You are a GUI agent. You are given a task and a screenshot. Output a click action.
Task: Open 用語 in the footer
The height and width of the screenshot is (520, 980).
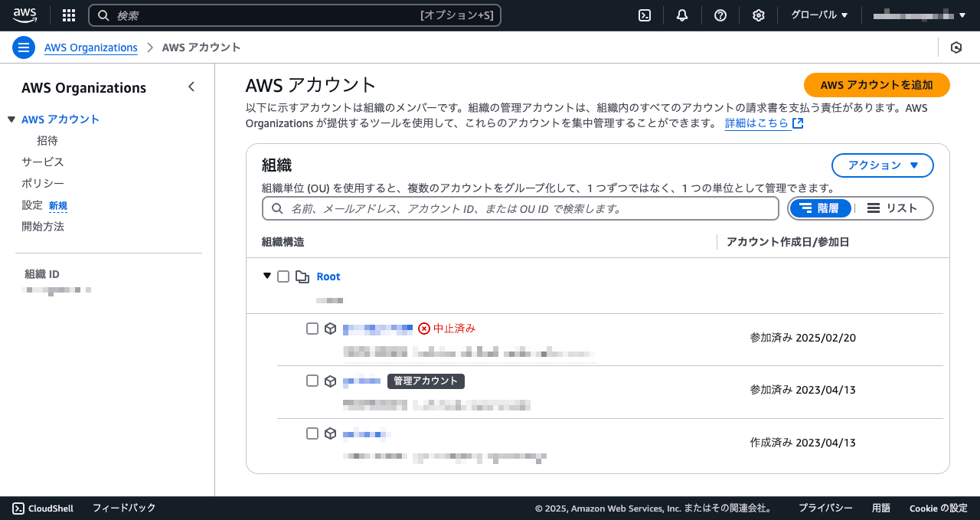[881, 508]
